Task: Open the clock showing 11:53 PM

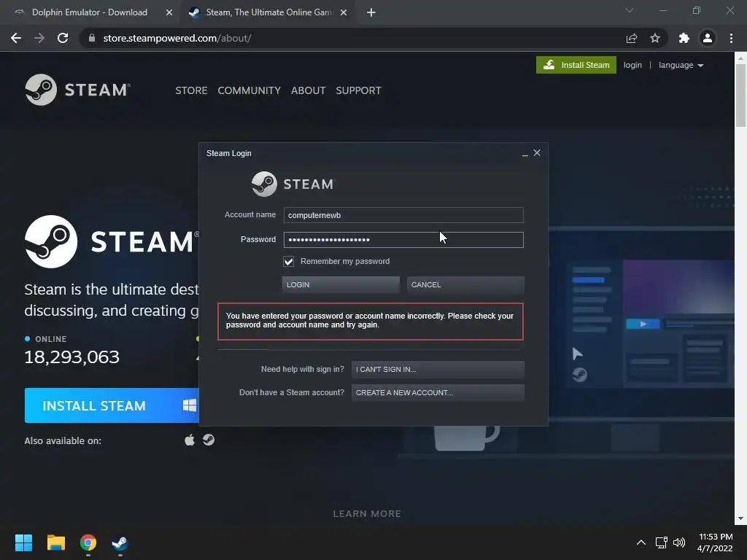Action: pyautogui.click(x=715, y=542)
